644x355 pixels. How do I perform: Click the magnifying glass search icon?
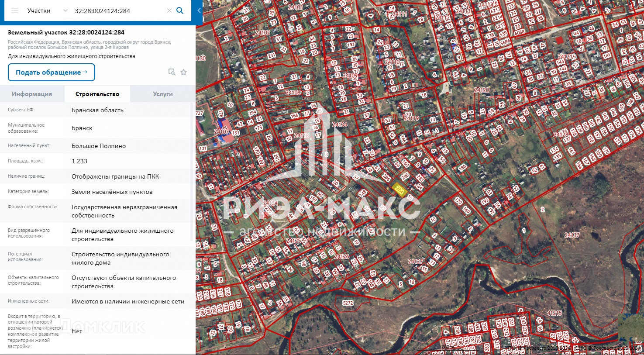180,10
